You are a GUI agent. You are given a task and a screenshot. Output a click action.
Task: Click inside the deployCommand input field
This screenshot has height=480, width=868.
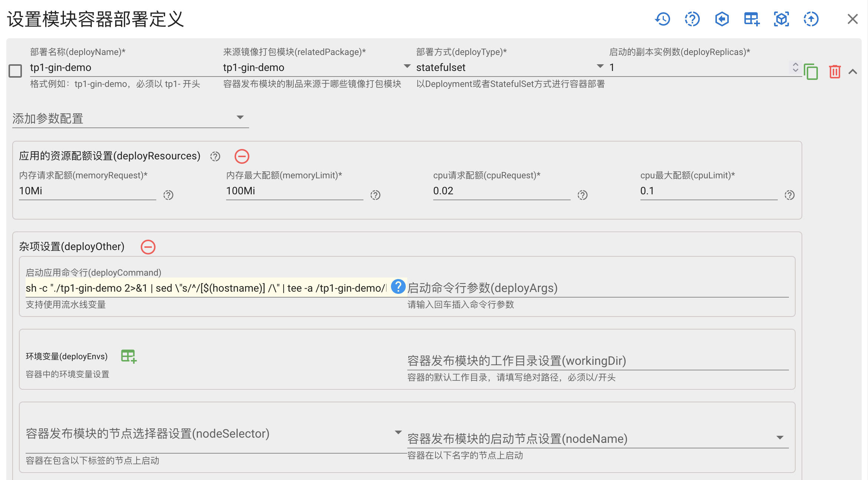(x=186, y=288)
